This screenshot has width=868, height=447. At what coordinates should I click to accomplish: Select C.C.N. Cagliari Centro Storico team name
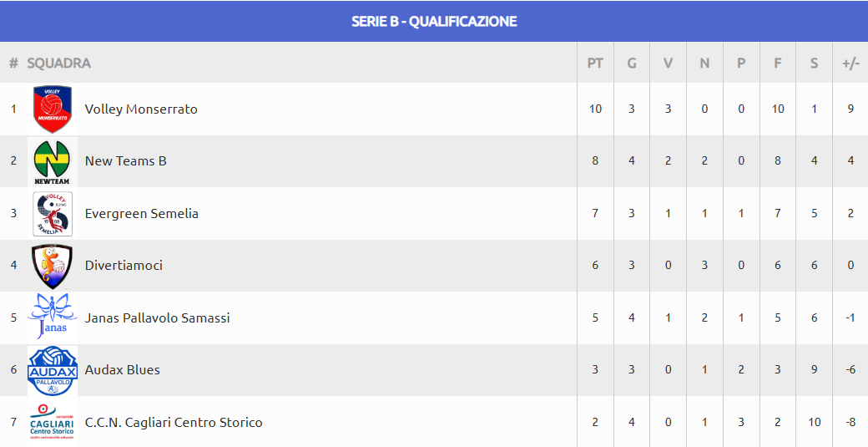pos(174,422)
